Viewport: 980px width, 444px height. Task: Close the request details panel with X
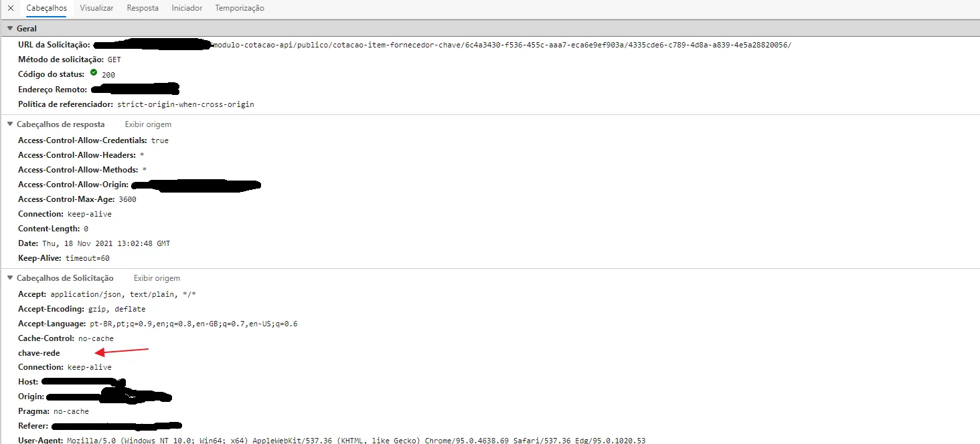10,8
